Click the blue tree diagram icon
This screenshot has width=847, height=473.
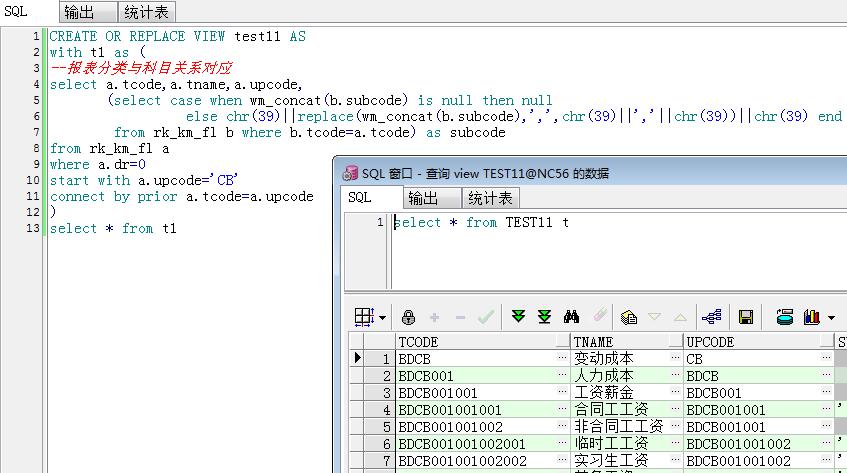click(x=712, y=317)
